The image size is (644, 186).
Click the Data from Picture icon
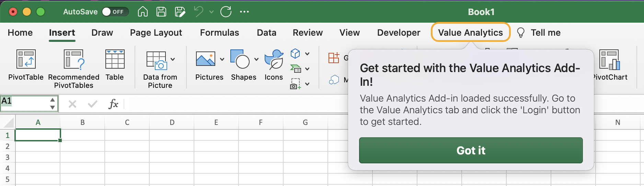tap(157, 60)
